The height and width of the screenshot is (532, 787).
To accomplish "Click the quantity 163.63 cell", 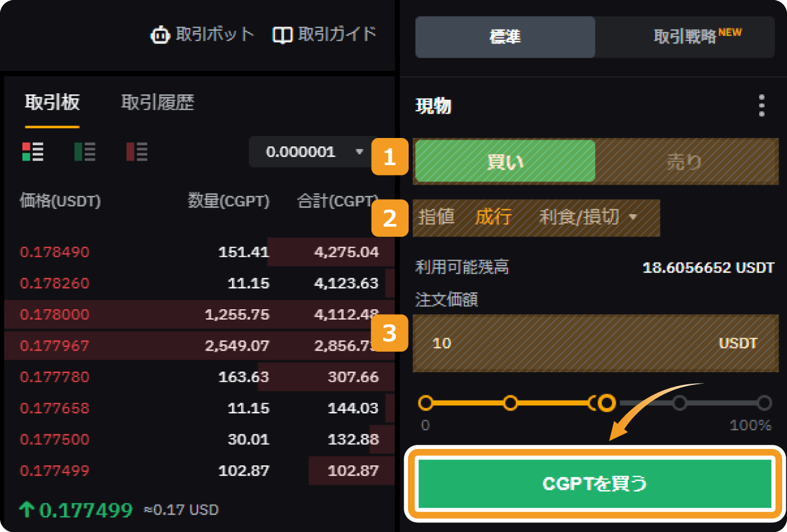I will point(244,377).
